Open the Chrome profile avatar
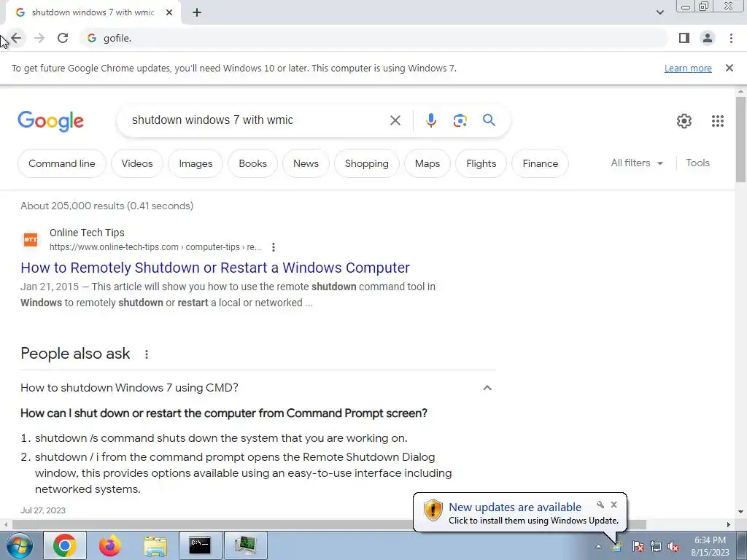 (x=708, y=38)
